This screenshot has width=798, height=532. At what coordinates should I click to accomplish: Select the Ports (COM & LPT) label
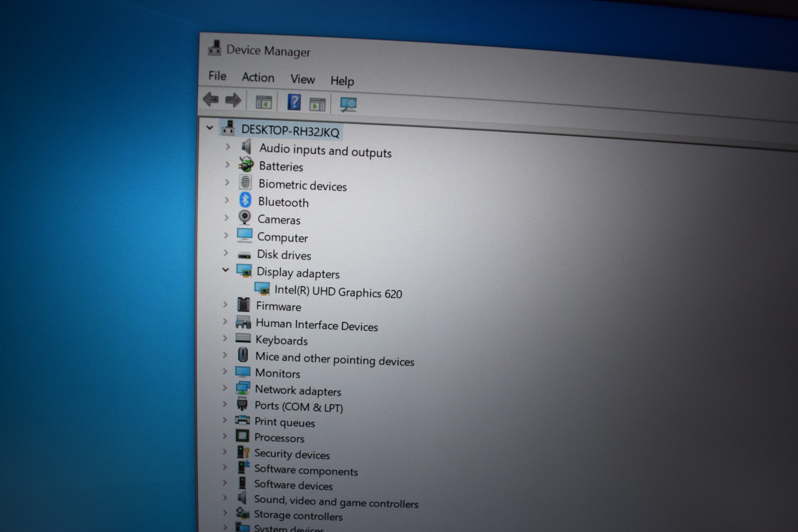tap(299, 406)
